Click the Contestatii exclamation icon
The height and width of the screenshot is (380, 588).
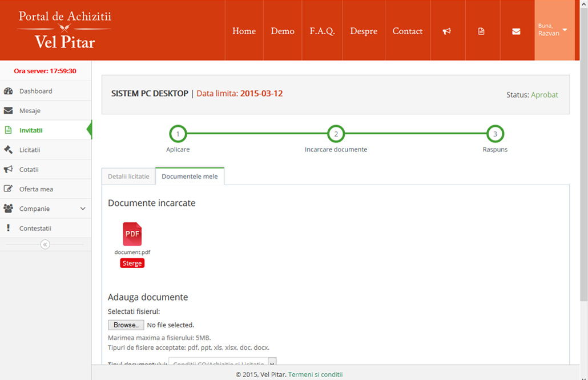8,228
